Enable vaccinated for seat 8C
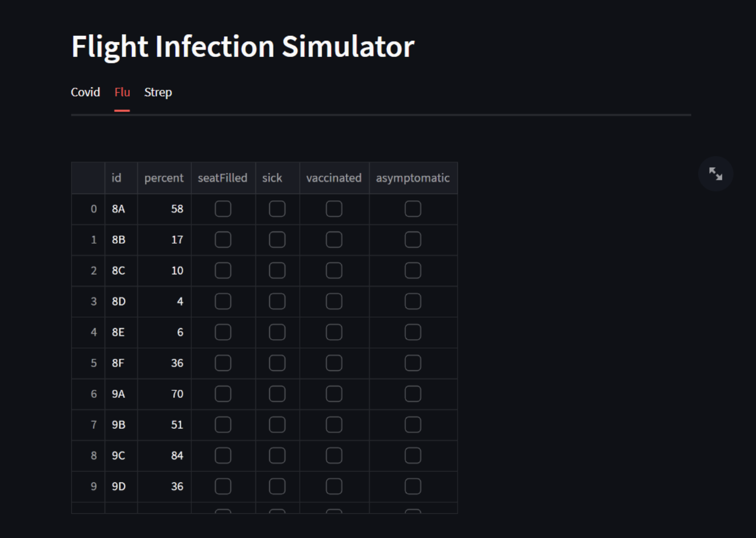This screenshot has height=538, width=756. coord(334,271)
